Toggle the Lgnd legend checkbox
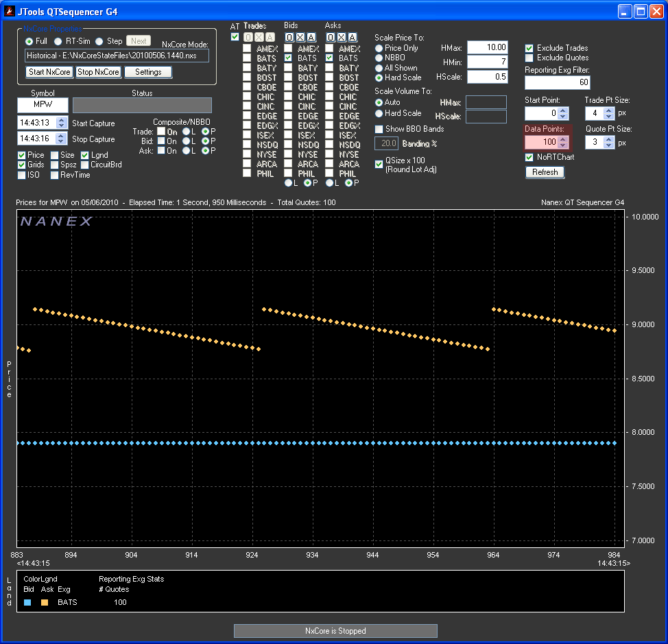This screenshot has height=644, width=668. click(x=85, y=155)
